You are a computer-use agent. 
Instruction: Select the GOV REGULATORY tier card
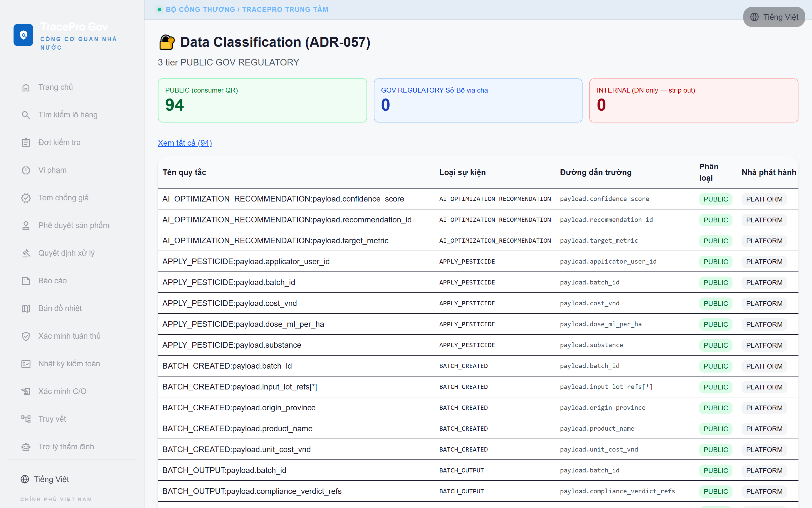click(478, 100)
